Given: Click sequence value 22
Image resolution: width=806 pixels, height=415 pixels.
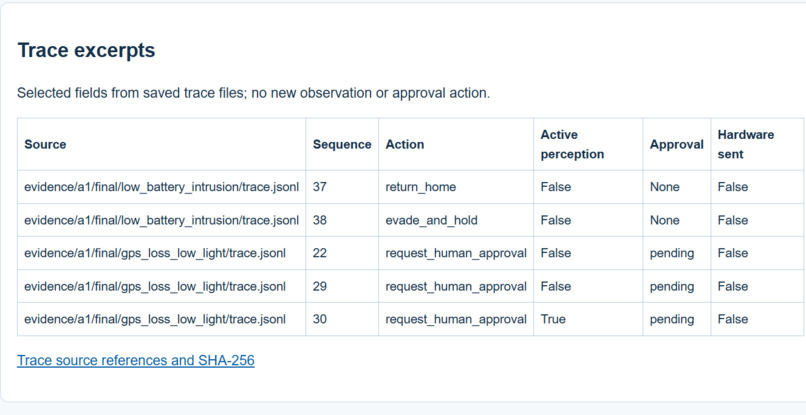Looking at the screenshot, I should (x=320, y=253).
